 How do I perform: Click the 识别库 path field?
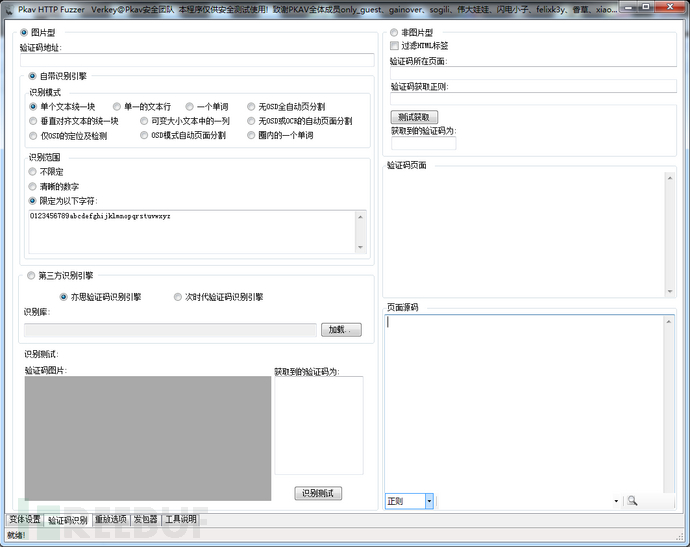coord(170,330)
